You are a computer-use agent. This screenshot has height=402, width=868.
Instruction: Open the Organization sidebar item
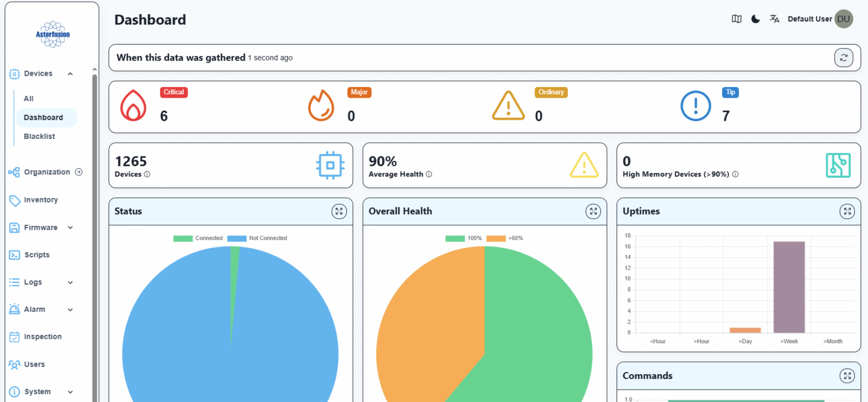coord(46,172)
